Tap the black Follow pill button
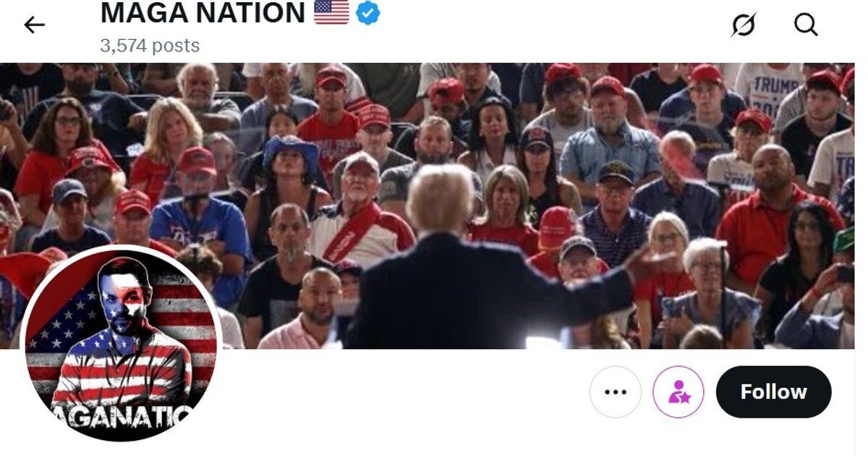The height and width of the screenshot is (456, 868). click(x=773, y=392)
